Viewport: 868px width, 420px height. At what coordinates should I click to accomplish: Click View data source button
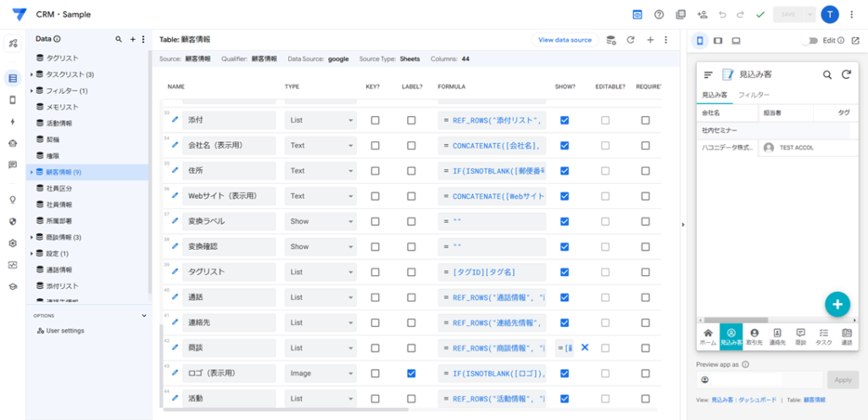(x=565, y=40)
